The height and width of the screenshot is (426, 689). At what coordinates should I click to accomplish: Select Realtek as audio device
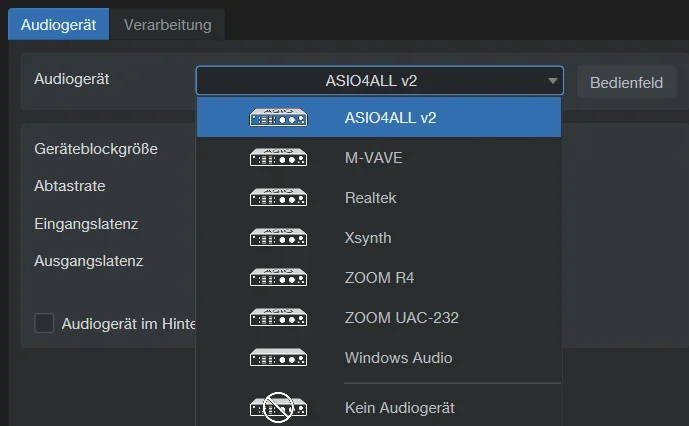tap(370, 198)
